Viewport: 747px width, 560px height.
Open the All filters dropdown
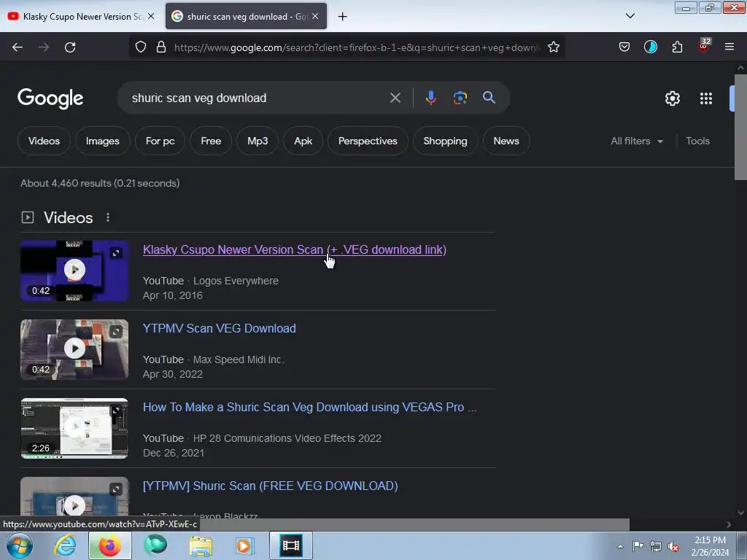637,141
